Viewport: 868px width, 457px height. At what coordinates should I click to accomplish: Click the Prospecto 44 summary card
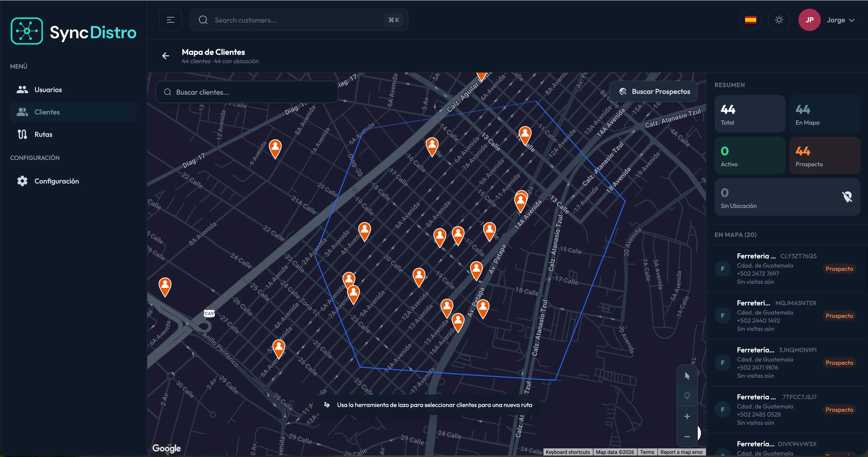point(825,155)
